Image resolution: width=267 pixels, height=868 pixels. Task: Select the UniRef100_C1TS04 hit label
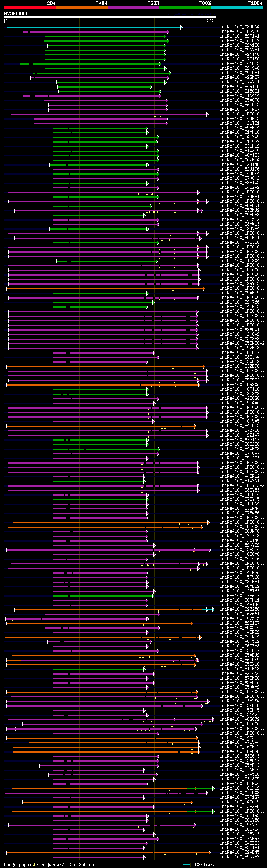click(x=239, y=261)
